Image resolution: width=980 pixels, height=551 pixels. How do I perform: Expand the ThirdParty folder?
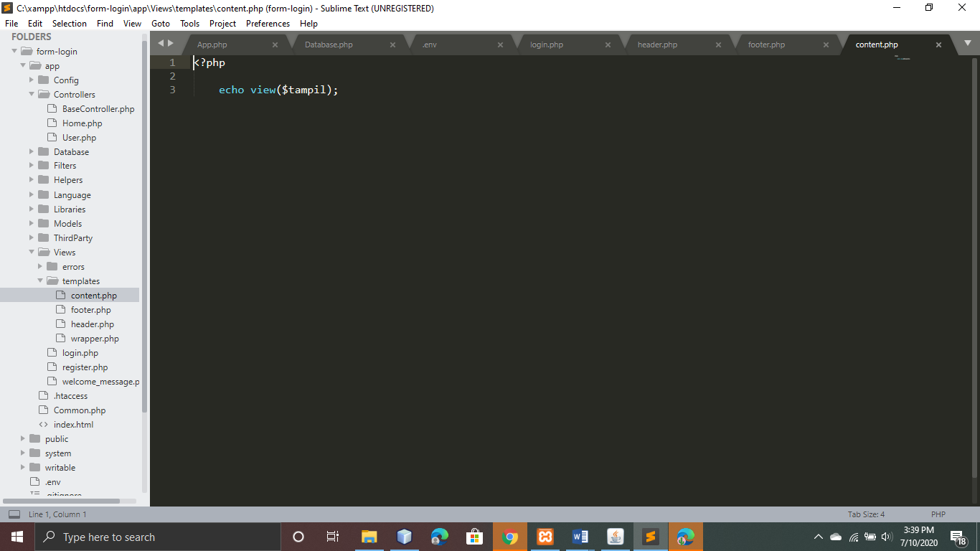pos(32,237)
